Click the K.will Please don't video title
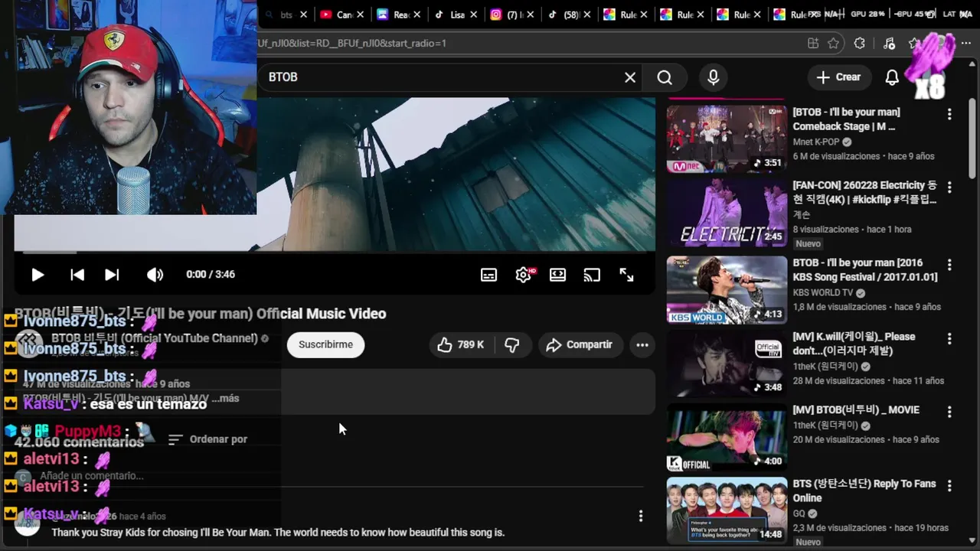This screenshot has width=980, height=551. 854,344
